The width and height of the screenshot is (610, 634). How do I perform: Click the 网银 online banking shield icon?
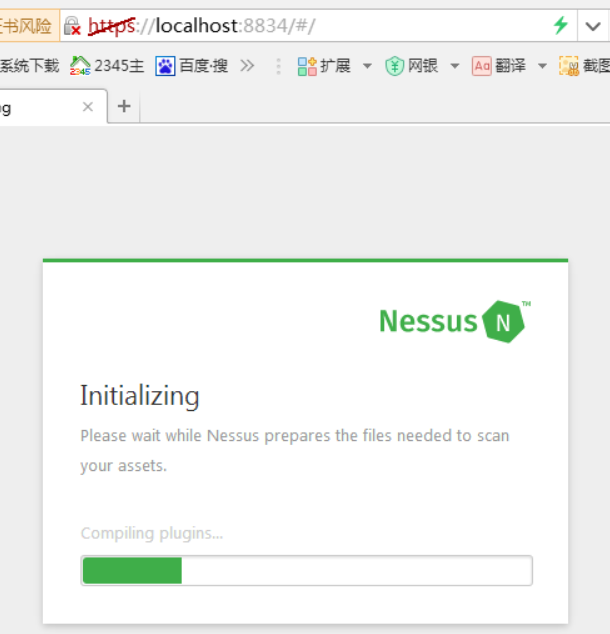pyautogui.click(x=394, y=66)
